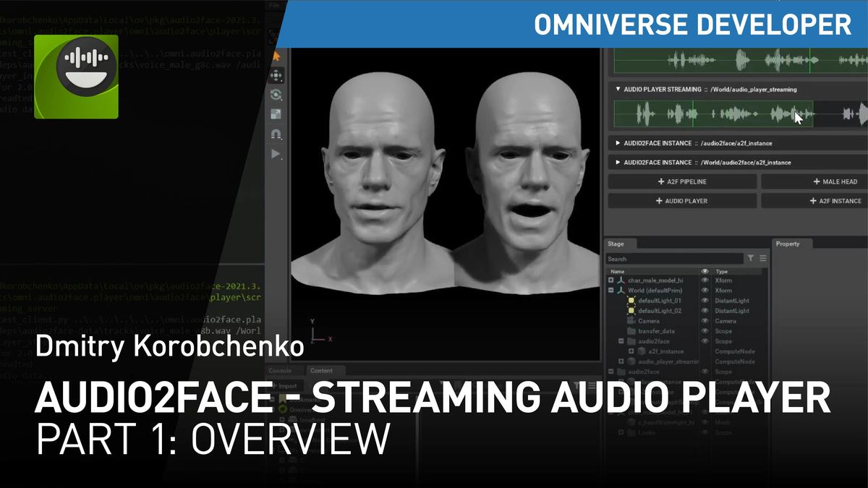Activate the Scale tool in viewport toolbar
The height and width of the screenshot is (488, 868).
(276, 114)
